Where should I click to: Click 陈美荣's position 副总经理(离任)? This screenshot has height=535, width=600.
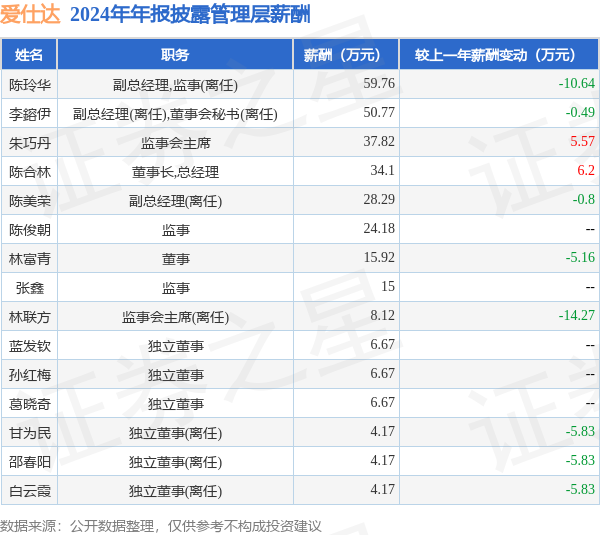(175, 201)
